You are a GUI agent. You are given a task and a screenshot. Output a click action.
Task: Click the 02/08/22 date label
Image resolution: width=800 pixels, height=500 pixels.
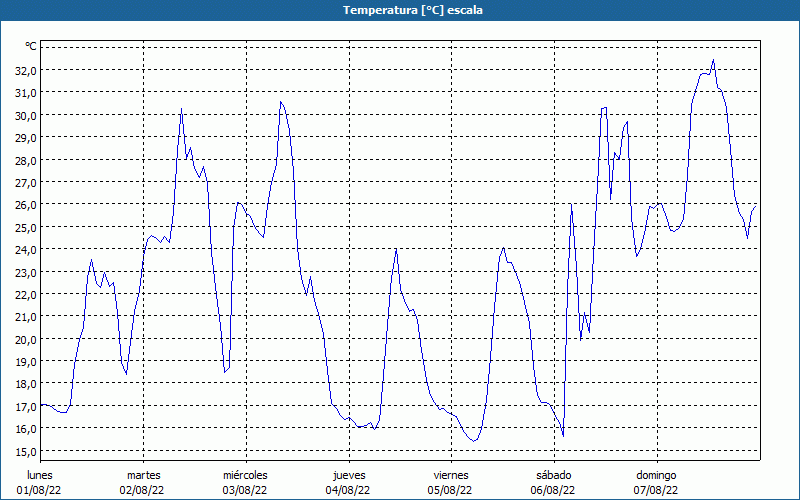142,490
